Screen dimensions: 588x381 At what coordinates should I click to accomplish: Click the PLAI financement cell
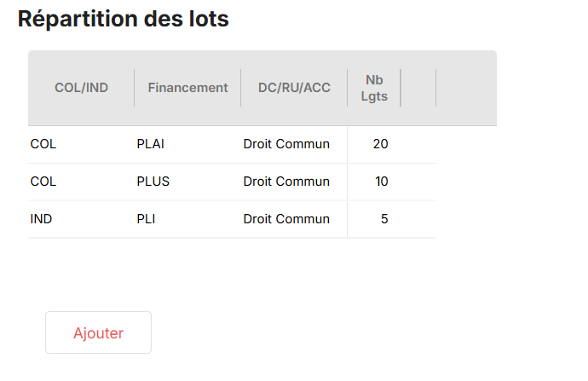[x=187, y=144]
